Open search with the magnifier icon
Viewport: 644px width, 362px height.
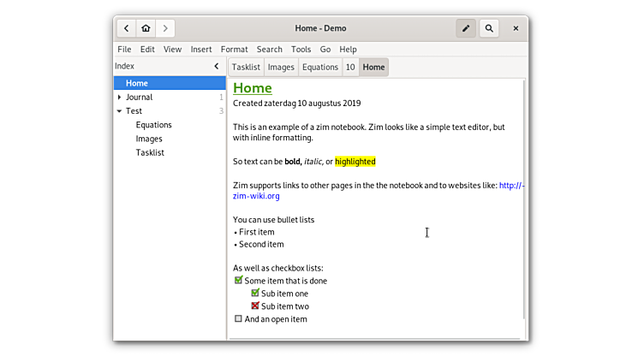tap(489, 28)
